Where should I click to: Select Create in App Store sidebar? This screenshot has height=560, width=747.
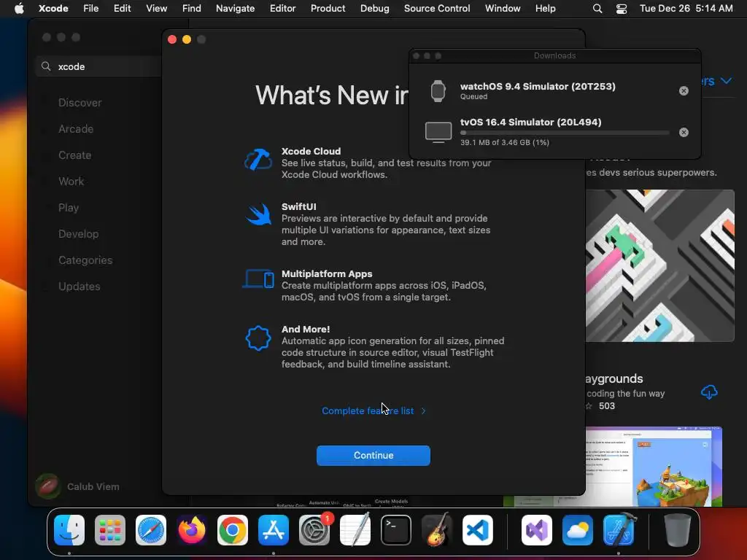[x=75, y=155]
